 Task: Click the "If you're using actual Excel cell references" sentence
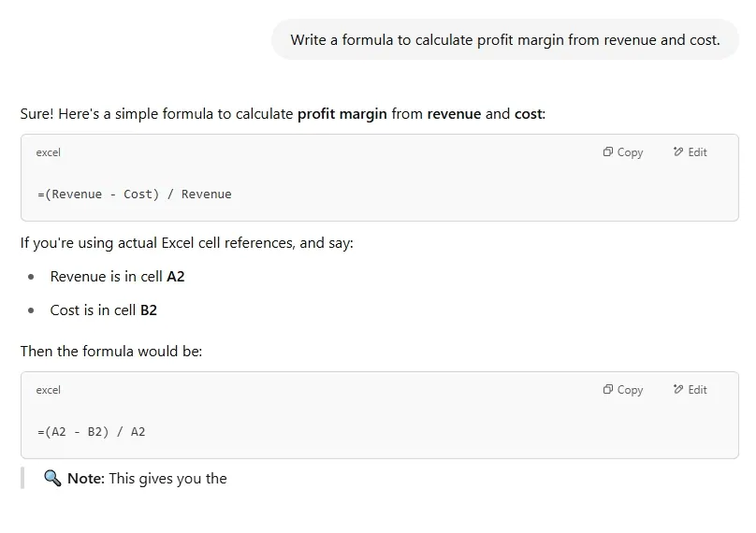point(187,243)
